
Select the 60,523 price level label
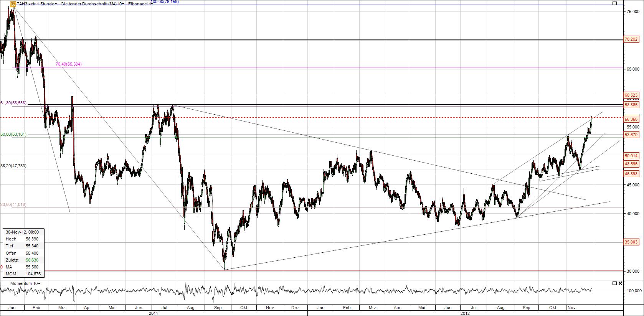[x=631, y=95]
